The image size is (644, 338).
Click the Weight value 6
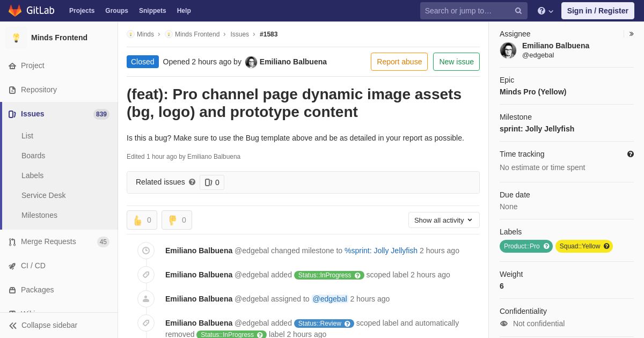(x=502, y=286)
